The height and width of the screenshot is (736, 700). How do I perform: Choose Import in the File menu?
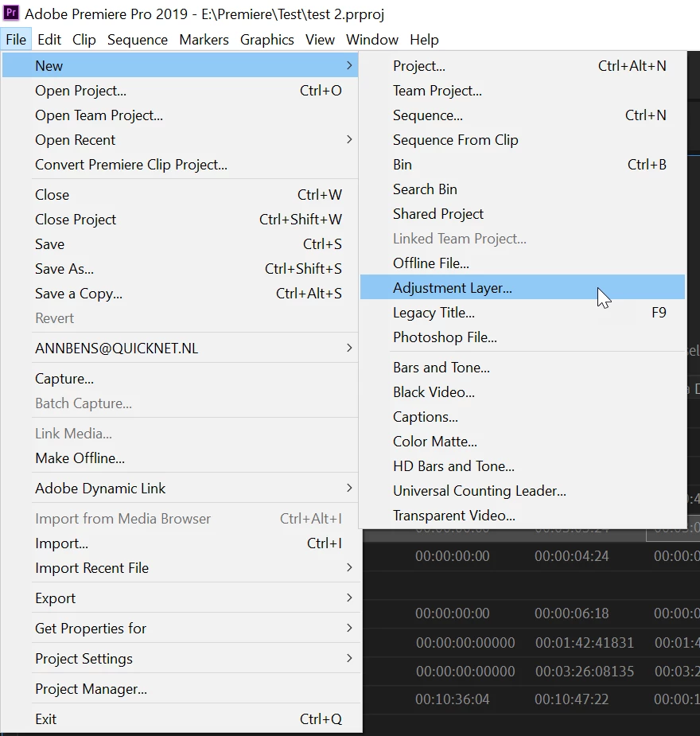coord(180,543)
